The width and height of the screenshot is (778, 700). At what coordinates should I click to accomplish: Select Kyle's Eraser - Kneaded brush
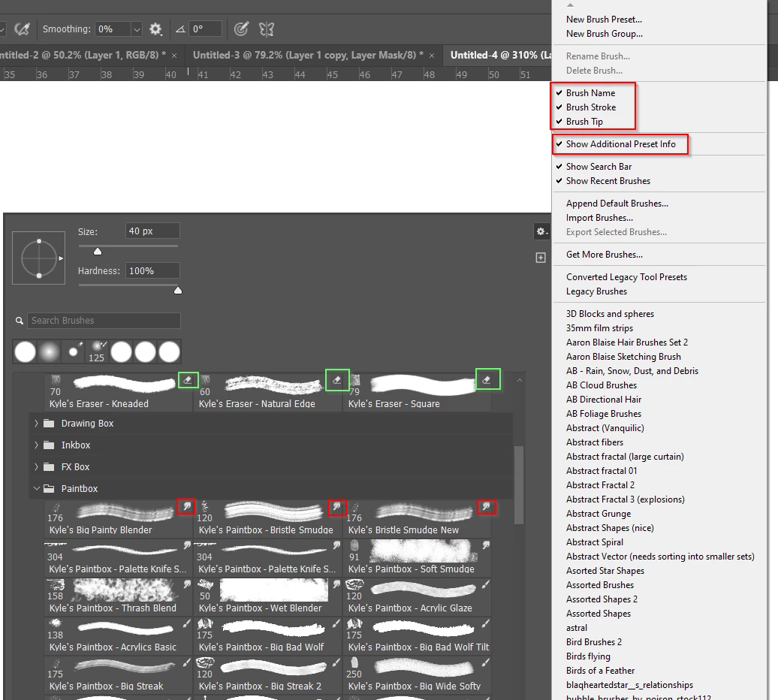coord(118,392)
